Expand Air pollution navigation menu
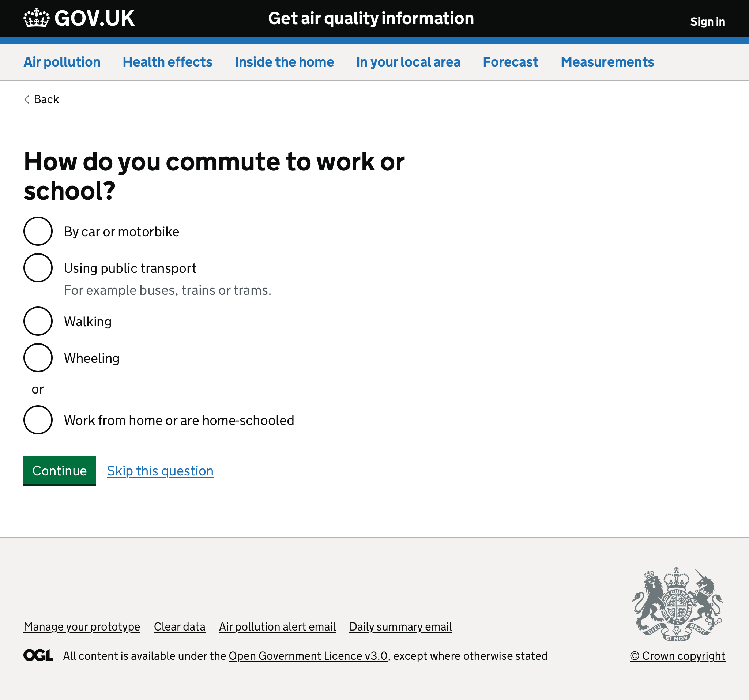The image size is (749, 700). coord(62,61)
